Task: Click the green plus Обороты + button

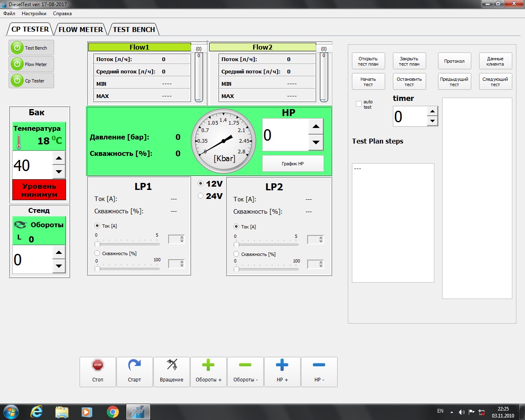Action: [x=208, y=372]
